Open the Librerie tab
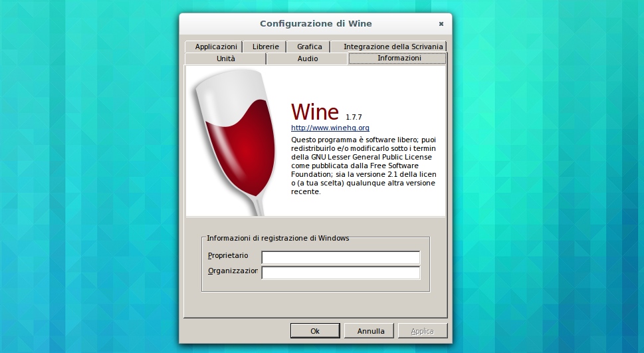The height and width of the screenshot is (353, 644). pos(265,47)
